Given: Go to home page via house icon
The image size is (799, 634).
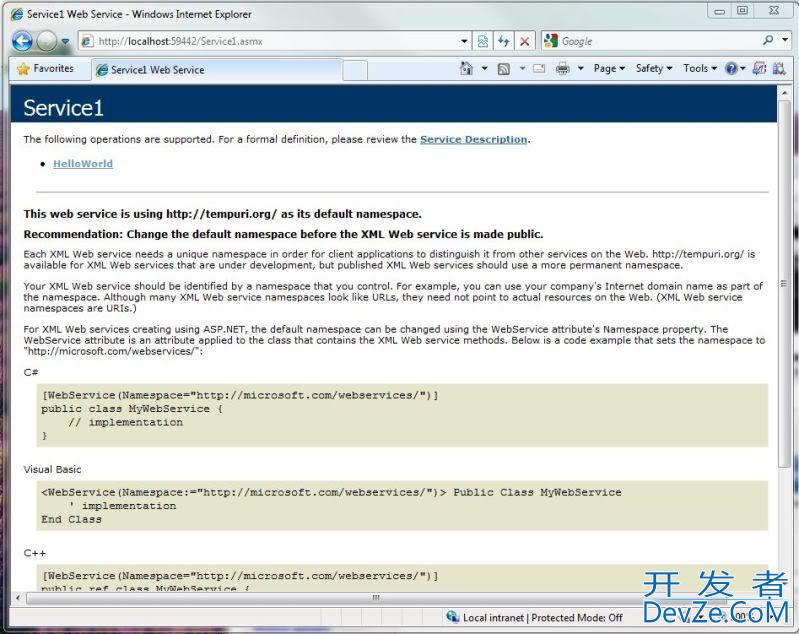Looking at the screenshot, I should [x=466, y=68].
